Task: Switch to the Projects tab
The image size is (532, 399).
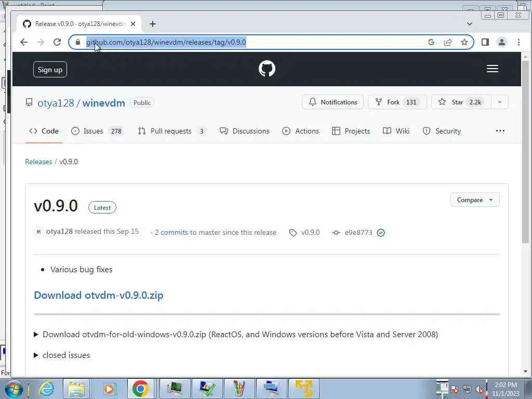Action: 351,131
